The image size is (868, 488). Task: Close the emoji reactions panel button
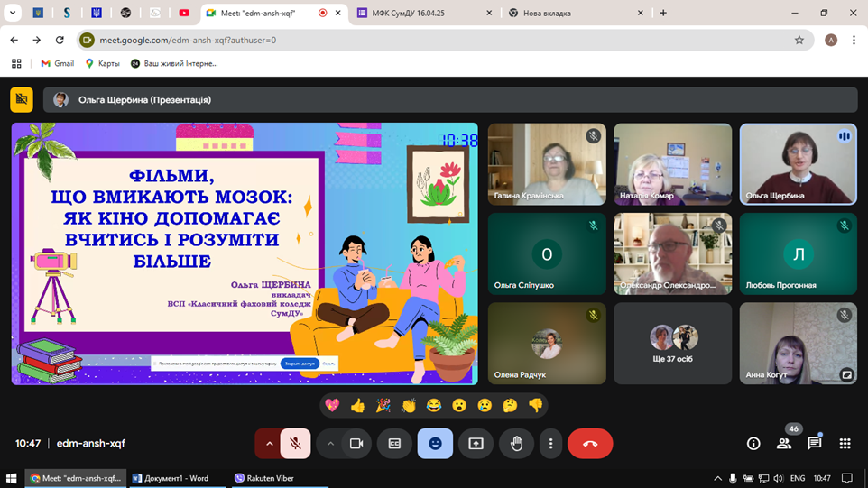click(x=435, y=444)
